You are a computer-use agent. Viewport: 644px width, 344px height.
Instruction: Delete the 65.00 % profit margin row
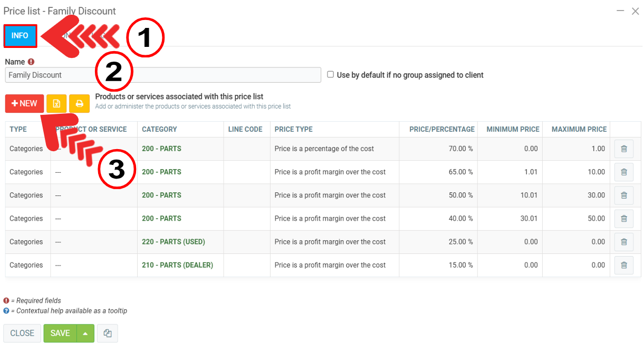[623, 172]
